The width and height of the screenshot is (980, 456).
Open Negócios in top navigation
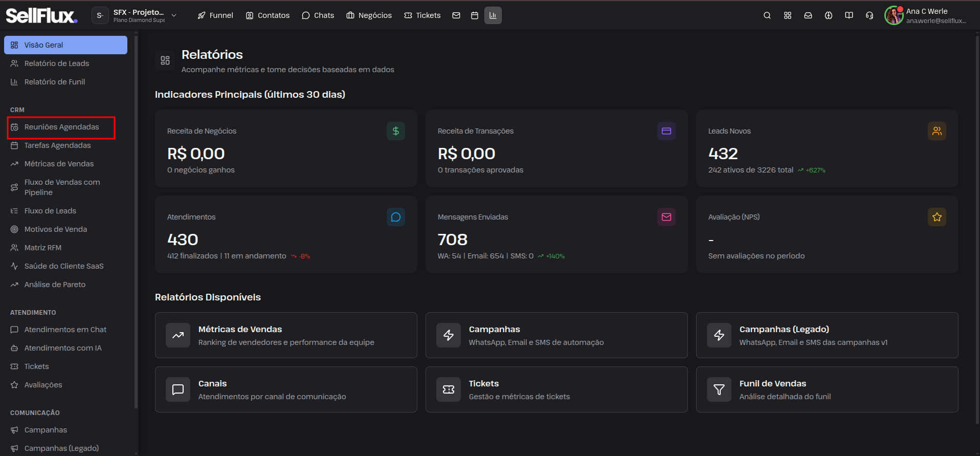coord(369,15)
